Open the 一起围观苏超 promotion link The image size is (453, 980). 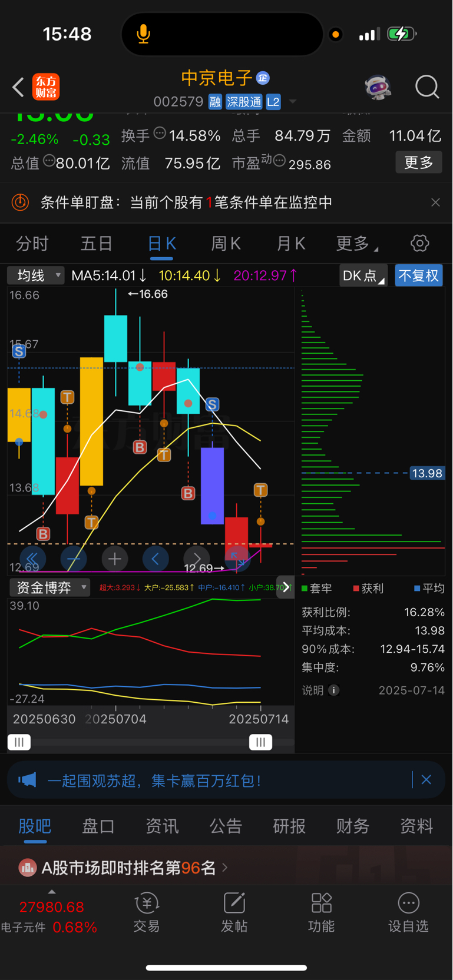[x=154, y=780]
